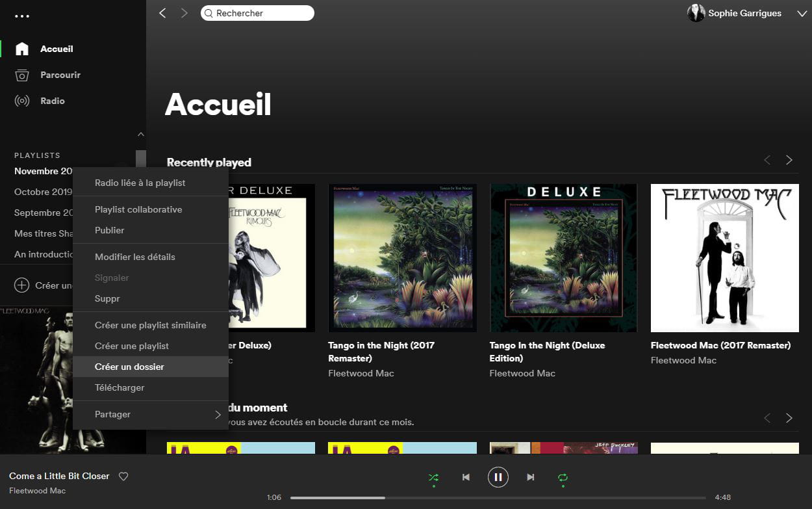Screen dimensions: 812x509
Task: Choose Playlist collaborative in context menu
Action: [151, 209]
